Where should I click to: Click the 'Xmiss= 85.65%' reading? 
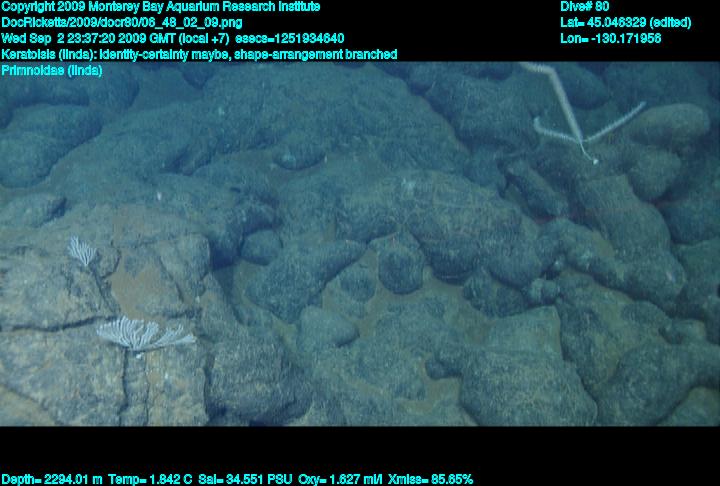(430, 480)
